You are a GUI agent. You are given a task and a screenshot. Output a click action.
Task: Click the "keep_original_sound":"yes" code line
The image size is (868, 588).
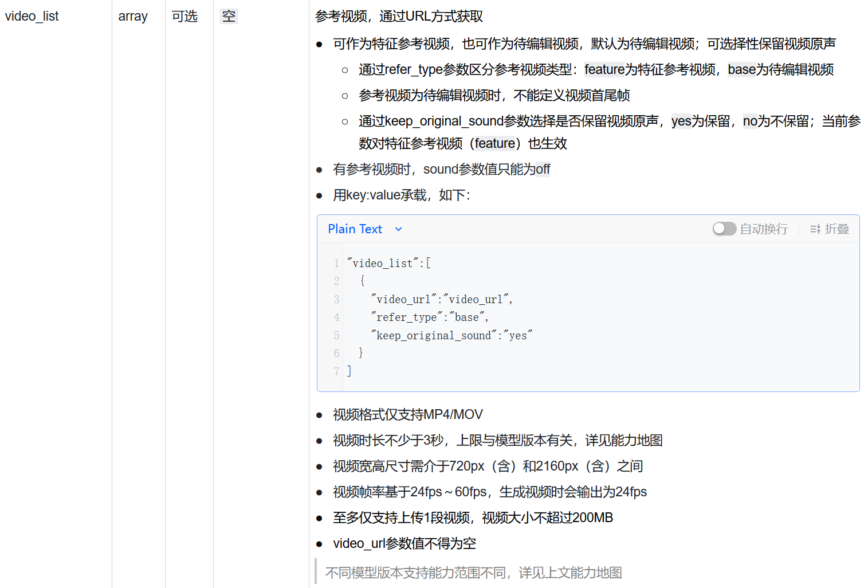click(451, 335)
